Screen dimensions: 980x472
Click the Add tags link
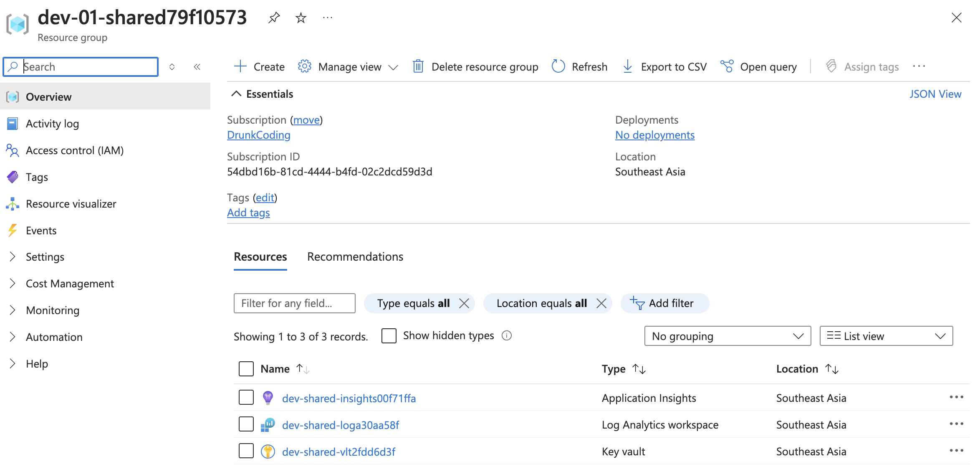tap(248, 212)
